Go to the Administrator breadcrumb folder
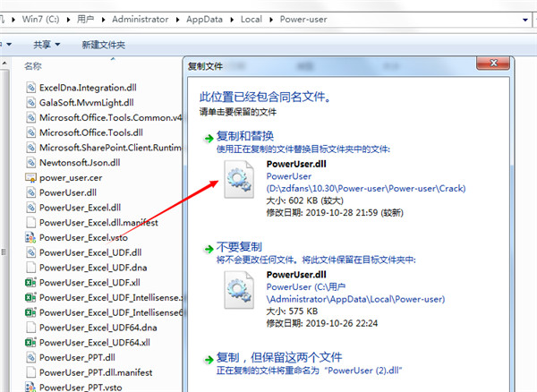Screen dimensions: 537x392 [x=141, y=20]
